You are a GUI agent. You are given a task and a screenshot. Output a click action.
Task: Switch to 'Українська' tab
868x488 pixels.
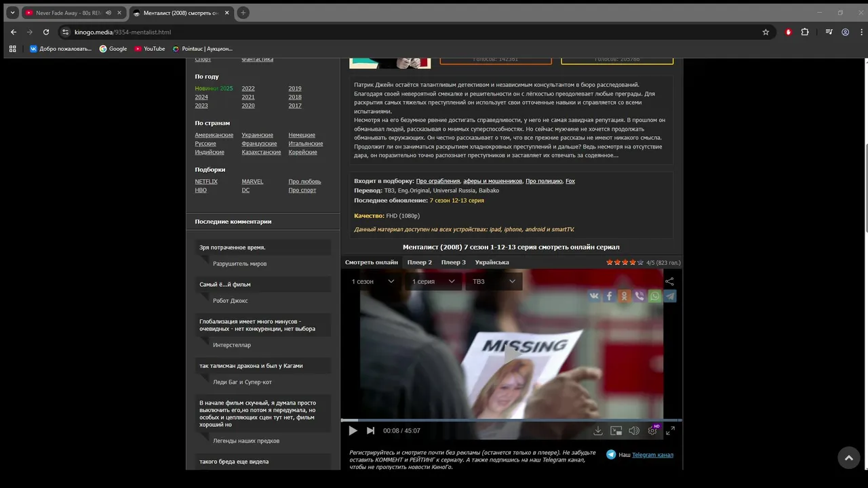(492, 262)
